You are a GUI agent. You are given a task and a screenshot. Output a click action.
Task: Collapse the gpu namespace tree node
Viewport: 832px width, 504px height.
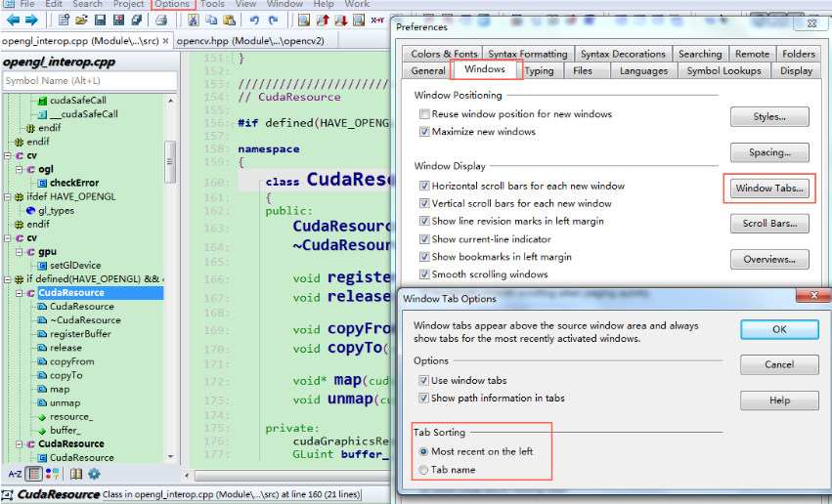(19, 252)
